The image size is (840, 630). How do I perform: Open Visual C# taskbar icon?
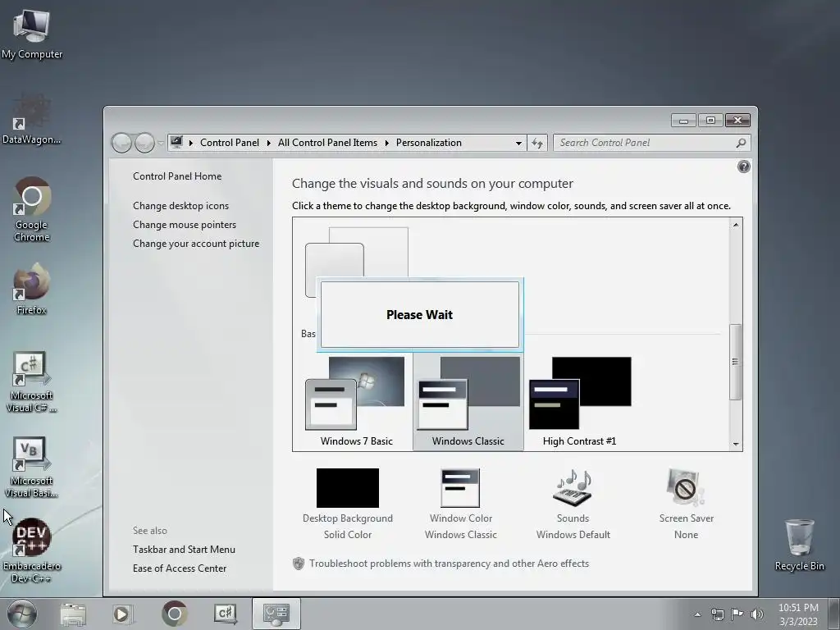225,614
